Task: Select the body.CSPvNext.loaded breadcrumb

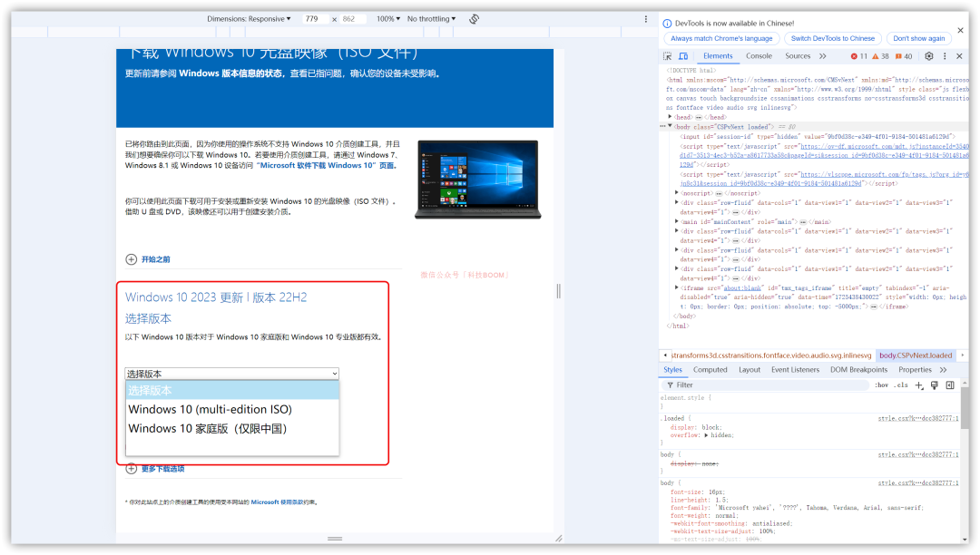Action: coord(916,355)
